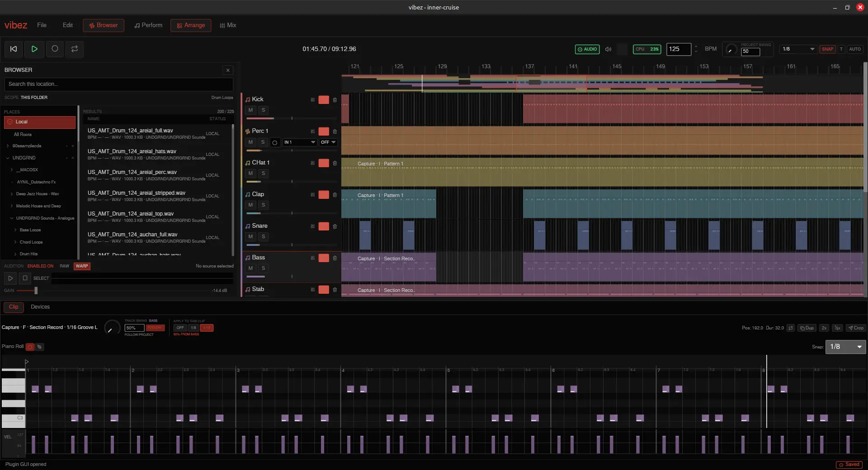Click the audition GAIN slider handle
The image size is (868, 470).
click(36, 291)
